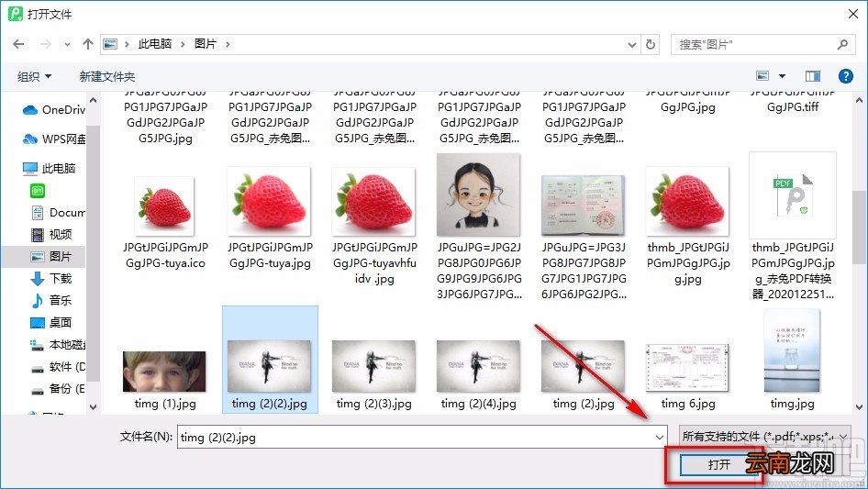Select 软件 (D drive in sidebar

[58, 367]
